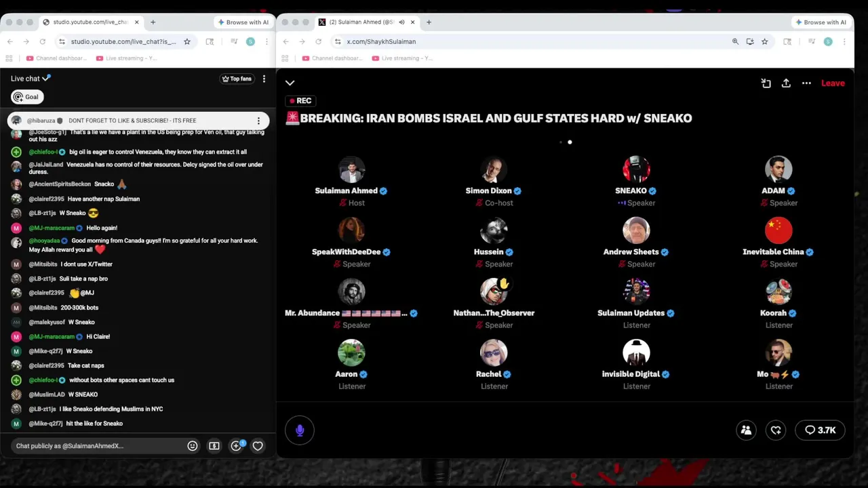Click the Goal chip in live chat

(x=26, y=97)
